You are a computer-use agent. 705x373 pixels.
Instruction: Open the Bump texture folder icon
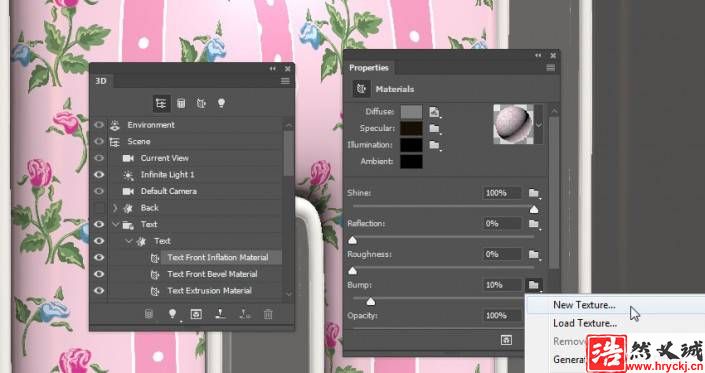[534, 285]
